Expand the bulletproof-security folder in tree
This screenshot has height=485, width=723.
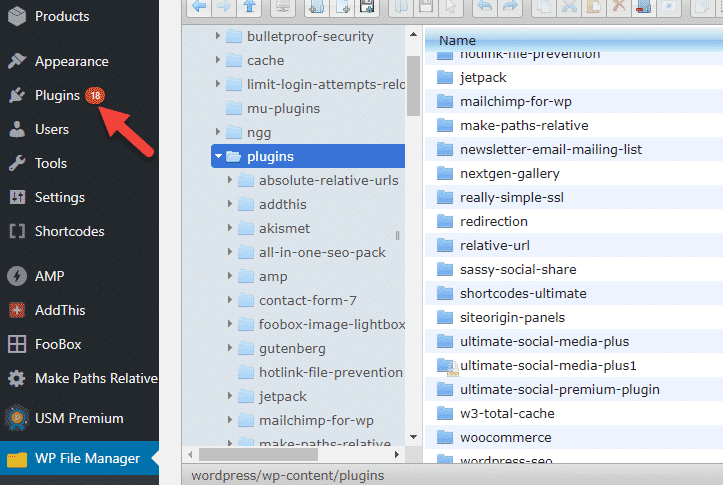point(218,35)
